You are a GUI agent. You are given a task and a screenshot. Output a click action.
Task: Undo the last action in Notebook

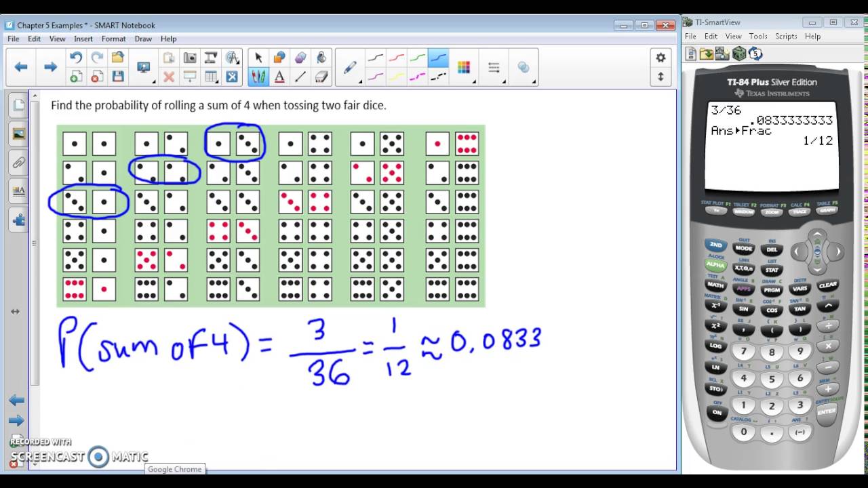[76, 58]
